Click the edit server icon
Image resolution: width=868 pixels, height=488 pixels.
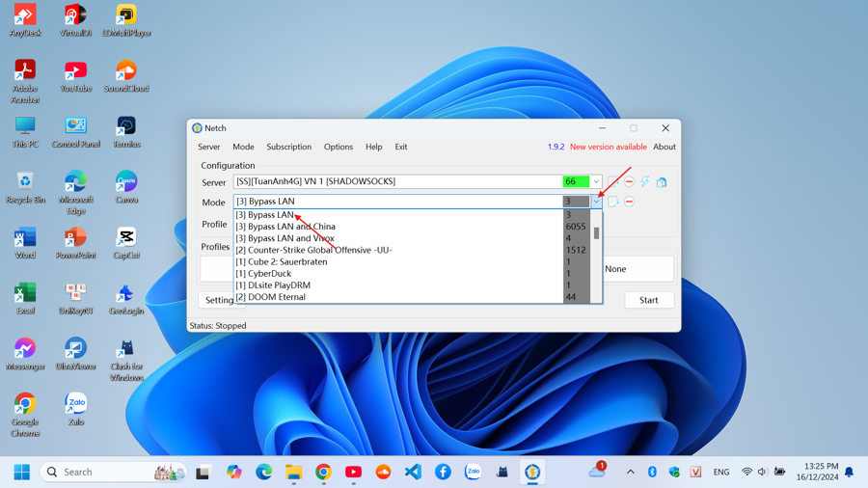pos(613,181)
